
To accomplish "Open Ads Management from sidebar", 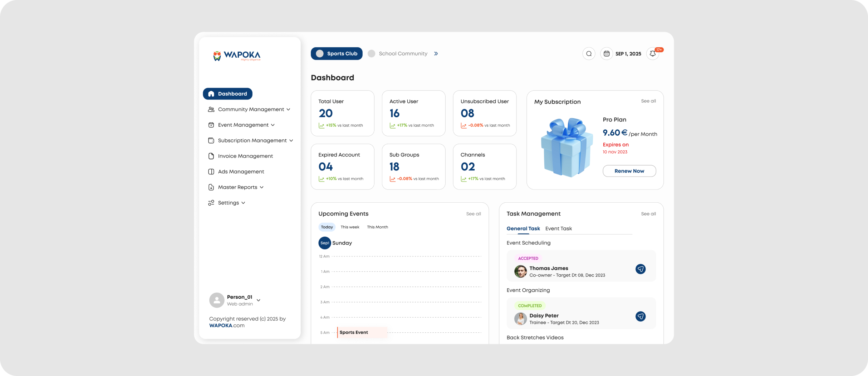I will 241,172.
